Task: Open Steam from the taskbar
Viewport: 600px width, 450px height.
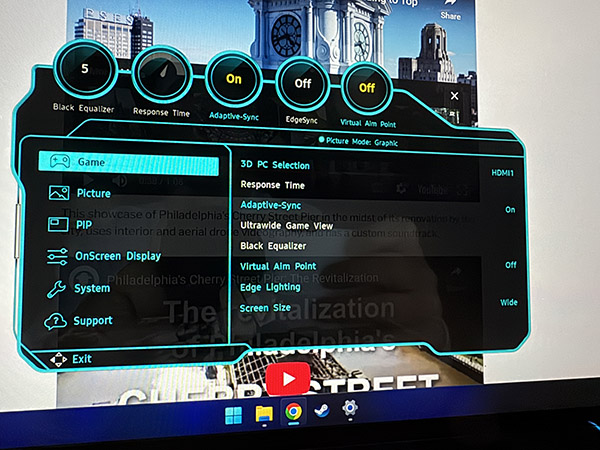Action: coord(321,411)
